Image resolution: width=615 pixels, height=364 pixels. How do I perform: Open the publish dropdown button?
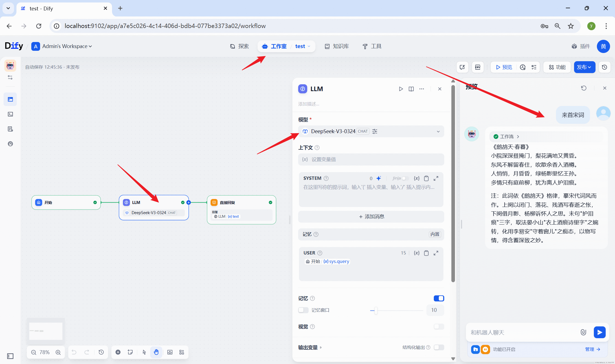[584, 67]
